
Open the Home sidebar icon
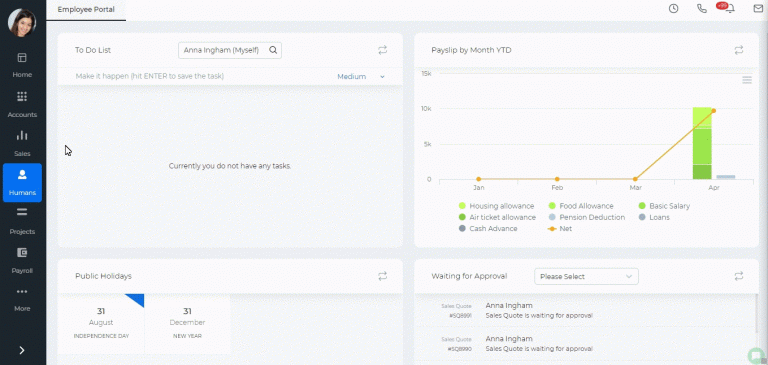point(22,58)
